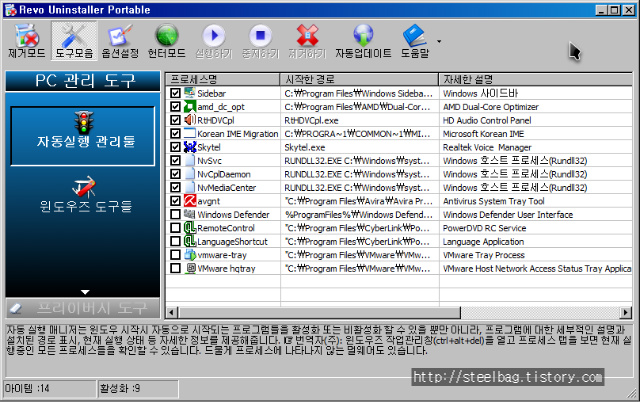640x402 pixels.
Task: Activate 헌터모드 hunter mode icon
Action: tap(167, 41)
